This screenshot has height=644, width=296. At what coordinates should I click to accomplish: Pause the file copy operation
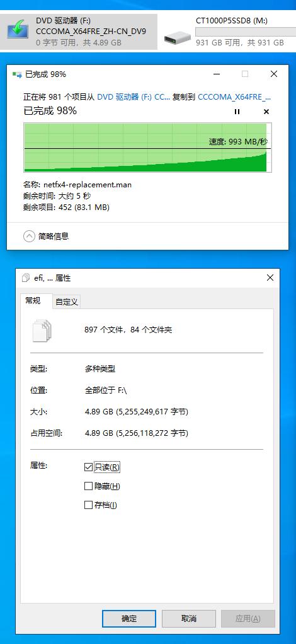coord(237,112)
